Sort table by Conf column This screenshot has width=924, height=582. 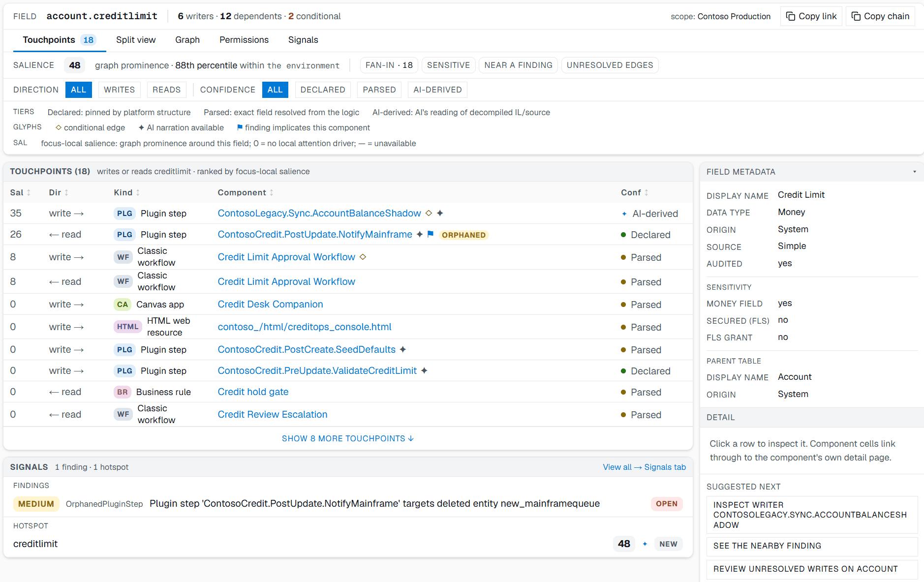tap(635, 192)
